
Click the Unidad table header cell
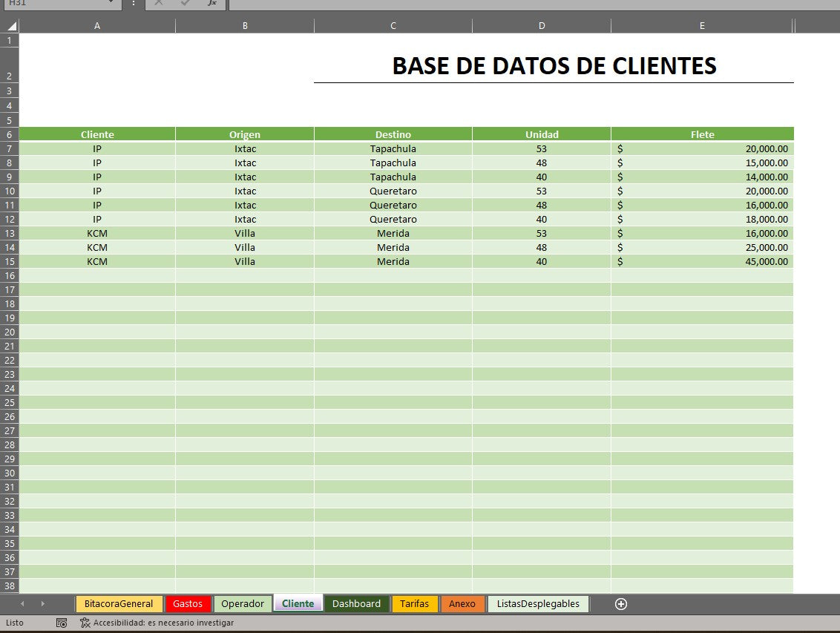tap(542, 134)
